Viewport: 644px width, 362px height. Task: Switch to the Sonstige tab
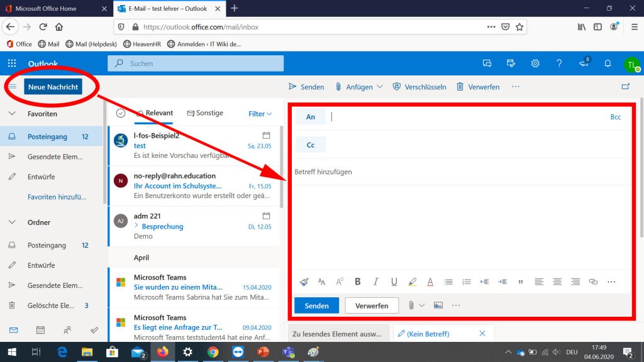coord(205,113)
